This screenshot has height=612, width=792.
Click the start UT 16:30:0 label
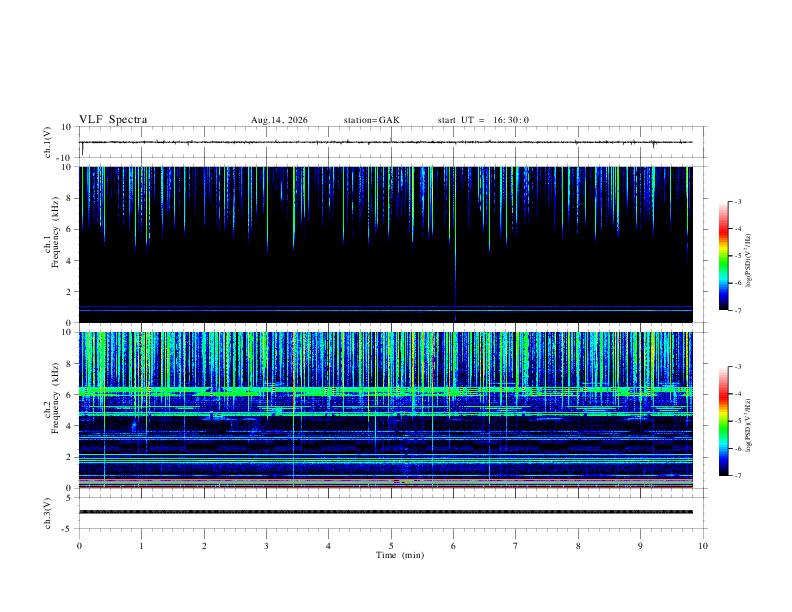pos(483,120)
